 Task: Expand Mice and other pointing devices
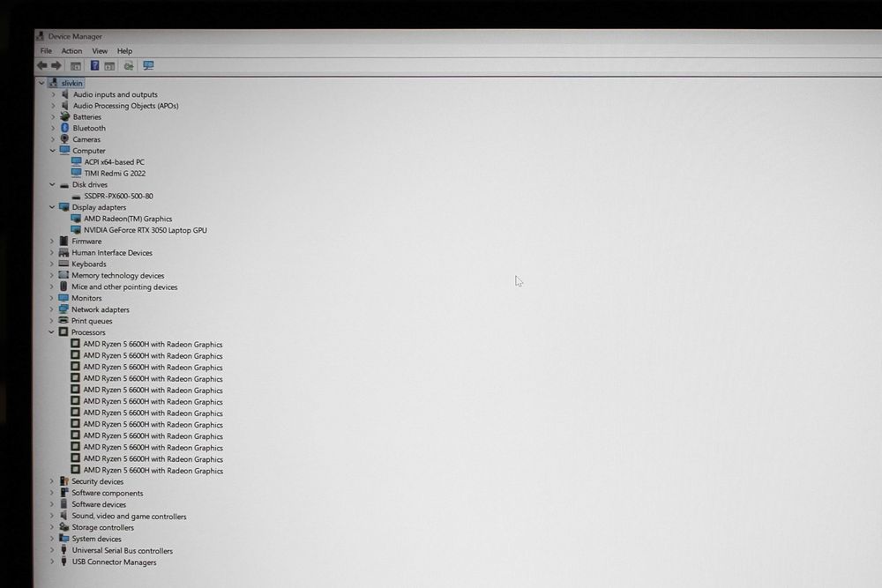[x=52, y=287]
